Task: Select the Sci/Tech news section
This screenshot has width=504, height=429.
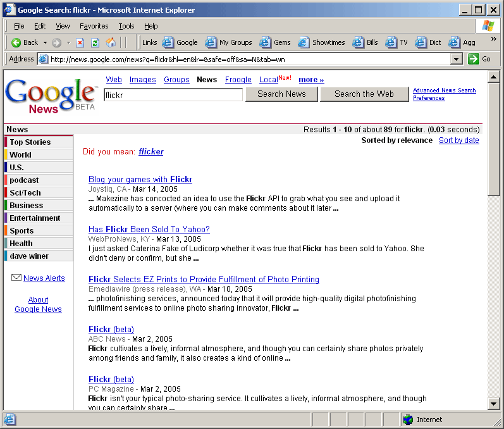Action: [x=25, y=192]
